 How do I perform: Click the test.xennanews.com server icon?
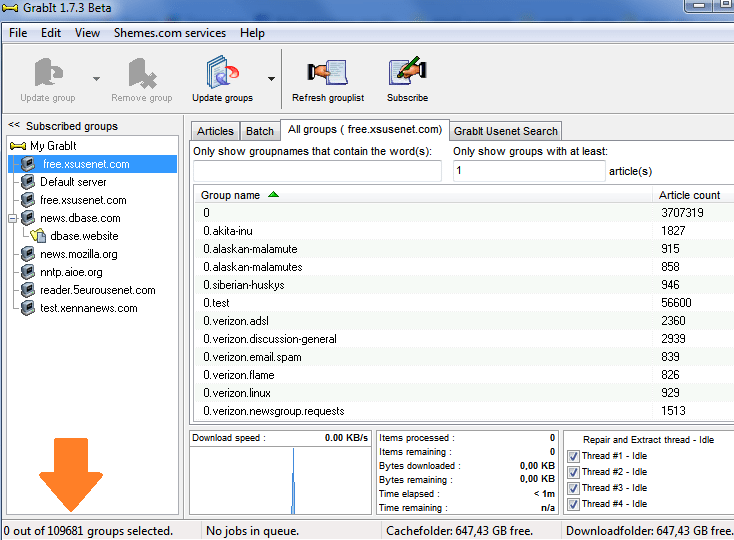coord(28,307)
